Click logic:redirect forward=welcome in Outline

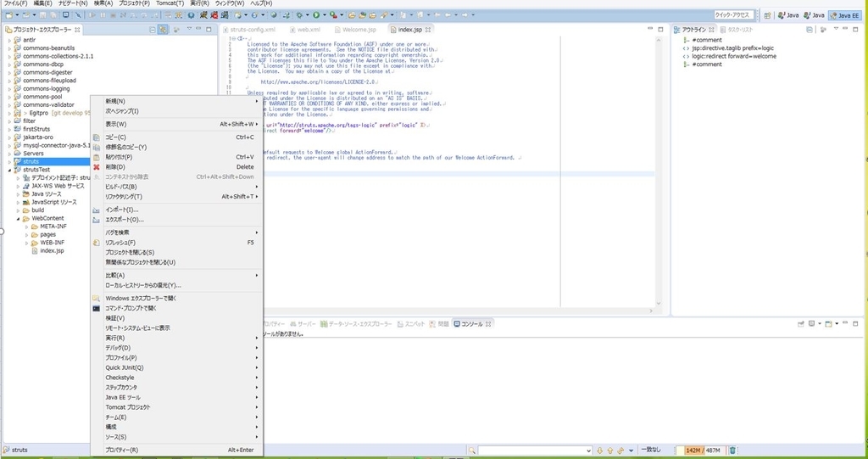(733, 56)
